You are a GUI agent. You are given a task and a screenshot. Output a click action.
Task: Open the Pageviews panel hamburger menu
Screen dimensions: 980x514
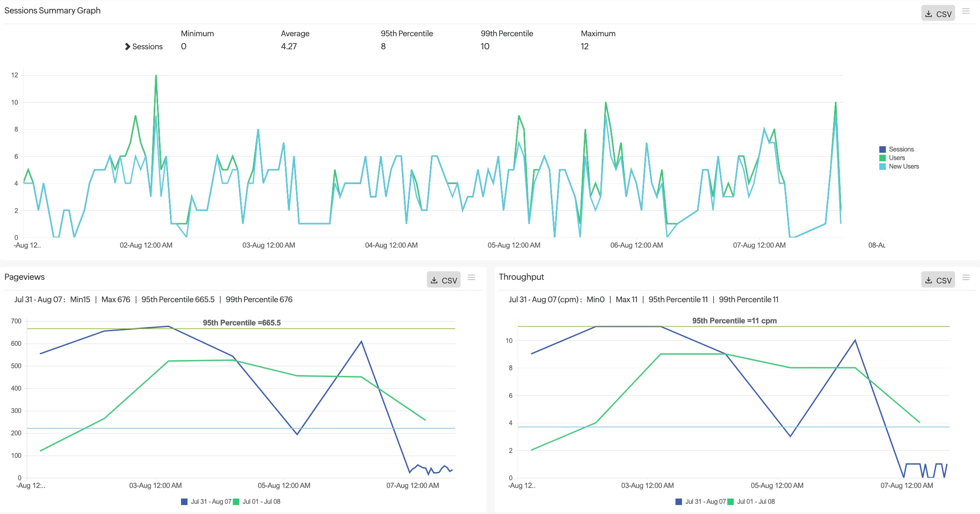[x=471, y=277]
